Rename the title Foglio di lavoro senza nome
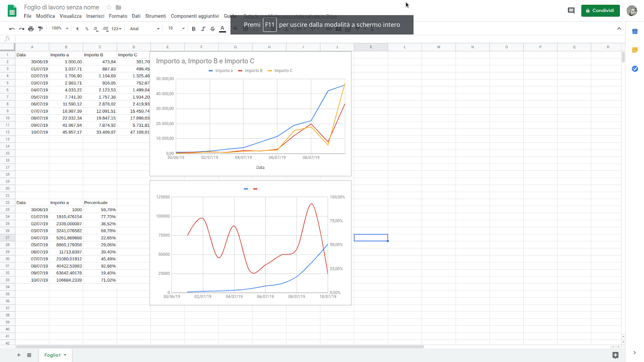644x362 pixels. click(x=62, y=7)
